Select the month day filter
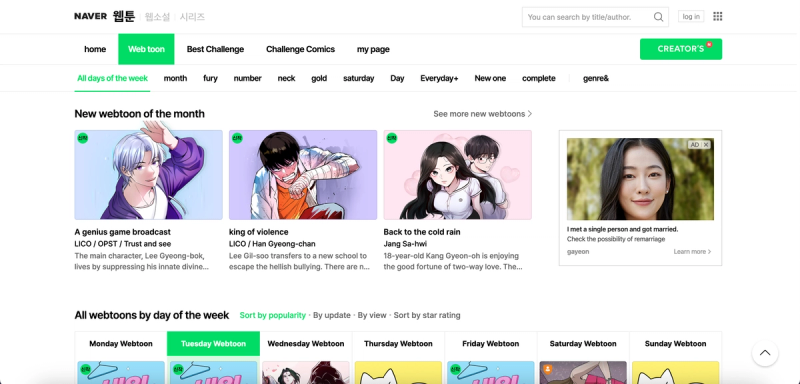The height and width of the screenshot is (384, 800). pyautogui.click(x=176, y=78)
